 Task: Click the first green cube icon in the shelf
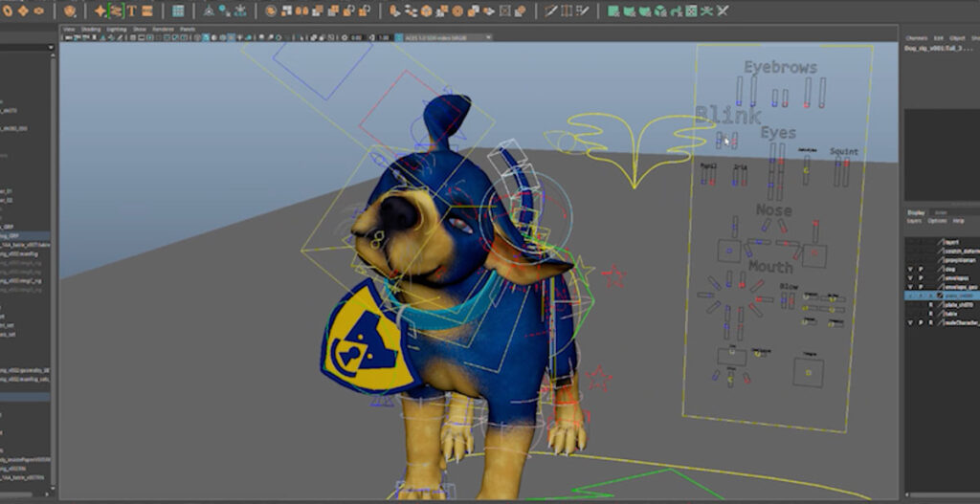614,11
